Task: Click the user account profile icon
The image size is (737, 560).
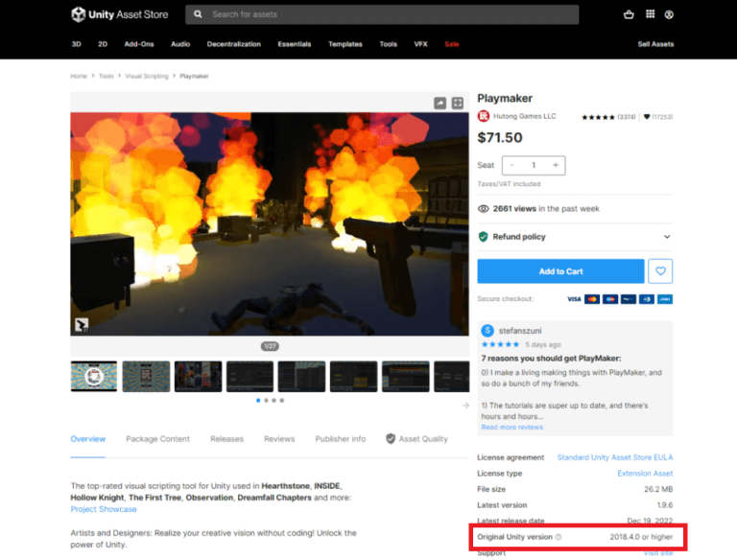Action: (669, 14)
